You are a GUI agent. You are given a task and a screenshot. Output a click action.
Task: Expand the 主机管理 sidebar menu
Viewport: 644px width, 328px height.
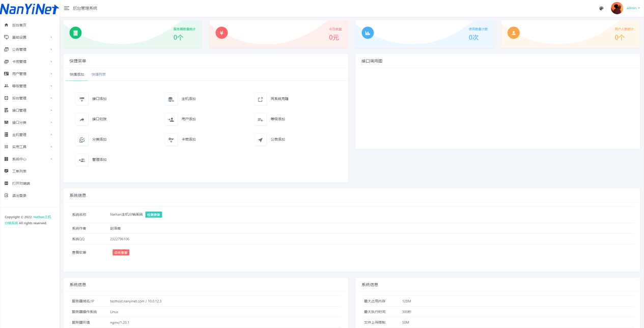(30, 134)
